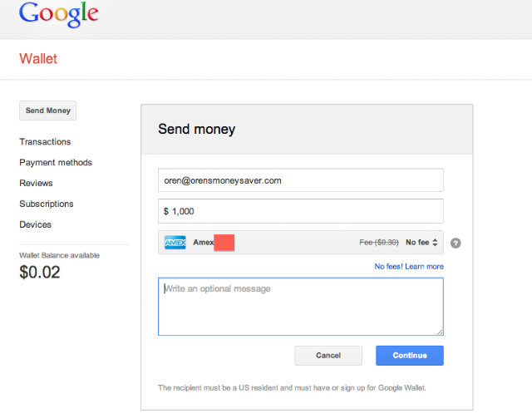Screen dimensions: 532x418
Task: Click the No fee label
Action: point(417,243)
